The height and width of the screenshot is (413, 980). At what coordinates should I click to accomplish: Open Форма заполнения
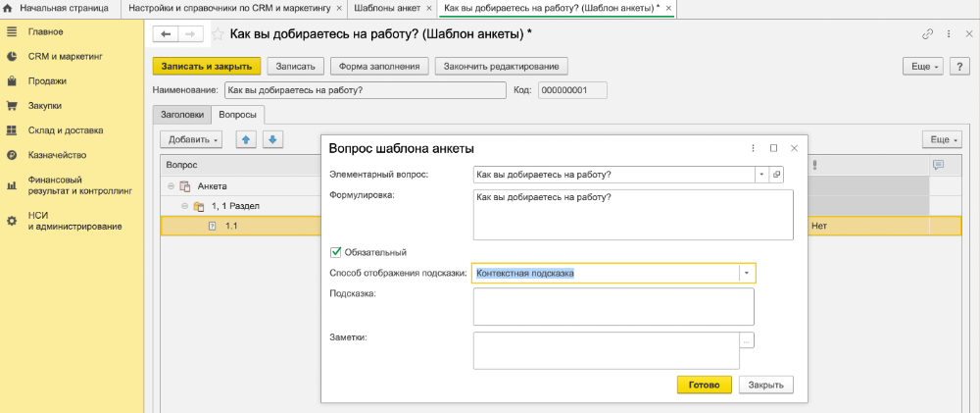[379, 66]
